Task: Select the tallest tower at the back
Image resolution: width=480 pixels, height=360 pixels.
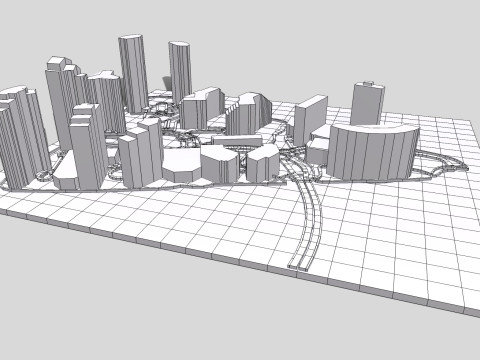Action: click(x=133, y=73)
